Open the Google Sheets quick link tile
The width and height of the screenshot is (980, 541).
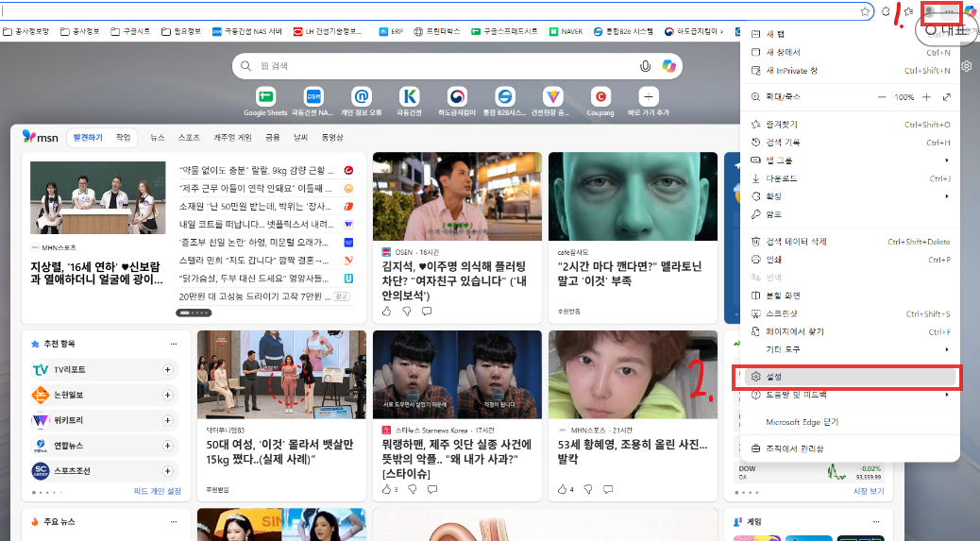click(265, 101)
